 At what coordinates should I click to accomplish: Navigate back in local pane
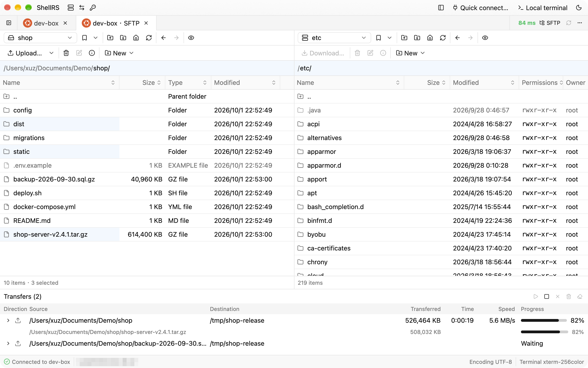point(164,38)
